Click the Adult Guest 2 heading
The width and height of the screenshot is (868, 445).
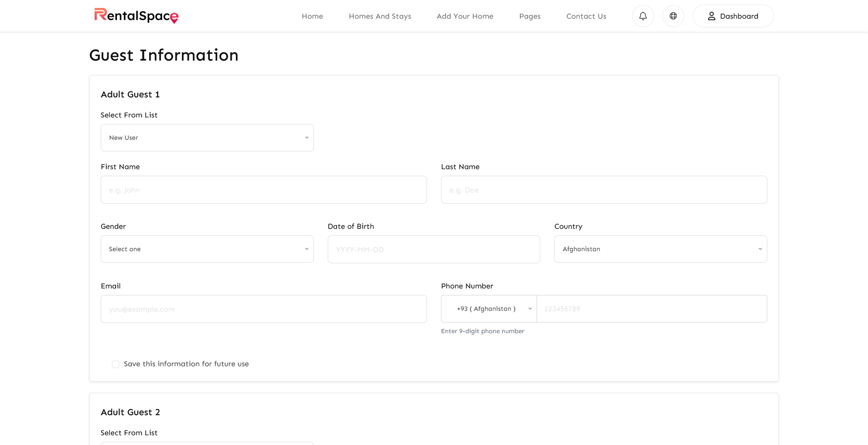[130, 412]
